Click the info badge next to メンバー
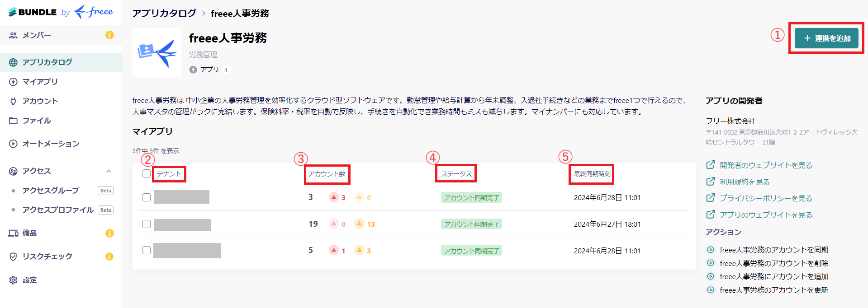Viewport: 868px width, 308px height. (109, 35)
